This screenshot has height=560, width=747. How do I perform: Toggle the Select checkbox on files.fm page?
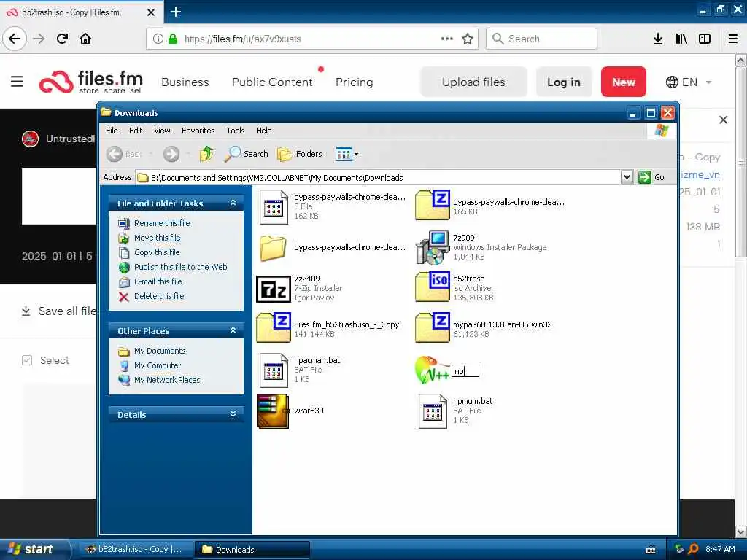coord(27,360)
